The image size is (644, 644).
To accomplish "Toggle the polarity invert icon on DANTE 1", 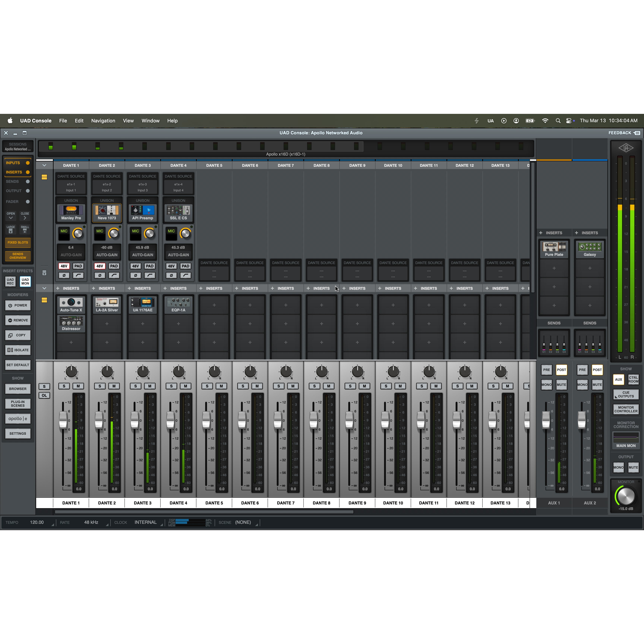I will [64, 275].
